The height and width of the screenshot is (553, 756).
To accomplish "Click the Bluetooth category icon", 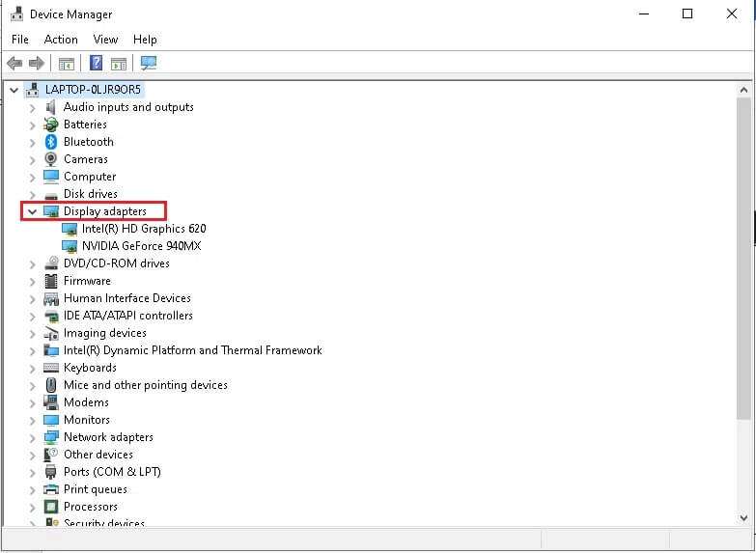I will tap(51, 142).
